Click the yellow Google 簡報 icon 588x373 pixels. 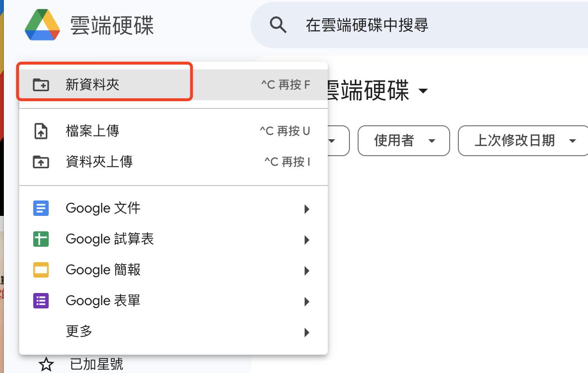40,270
